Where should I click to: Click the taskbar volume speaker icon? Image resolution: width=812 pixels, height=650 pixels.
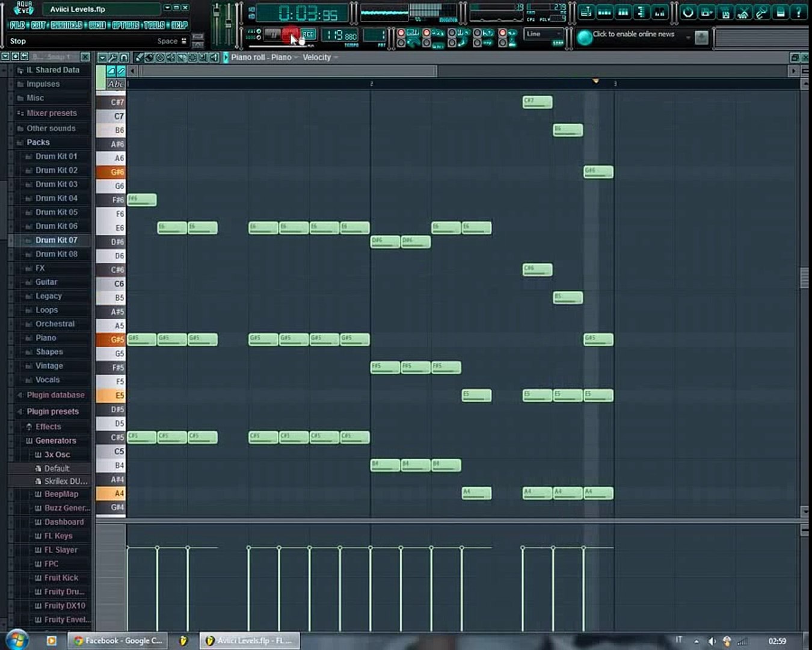712,642
